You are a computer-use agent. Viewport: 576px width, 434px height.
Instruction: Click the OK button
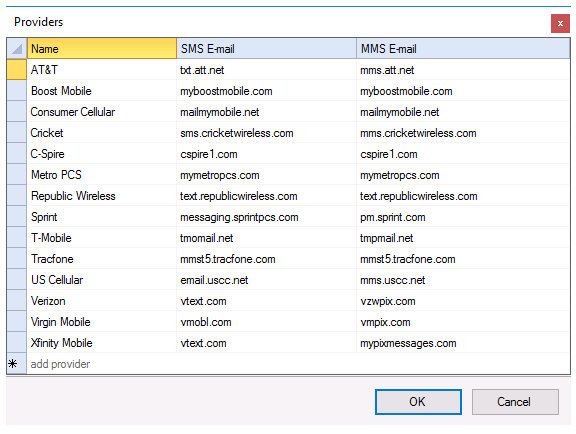(x=418, y=402)
